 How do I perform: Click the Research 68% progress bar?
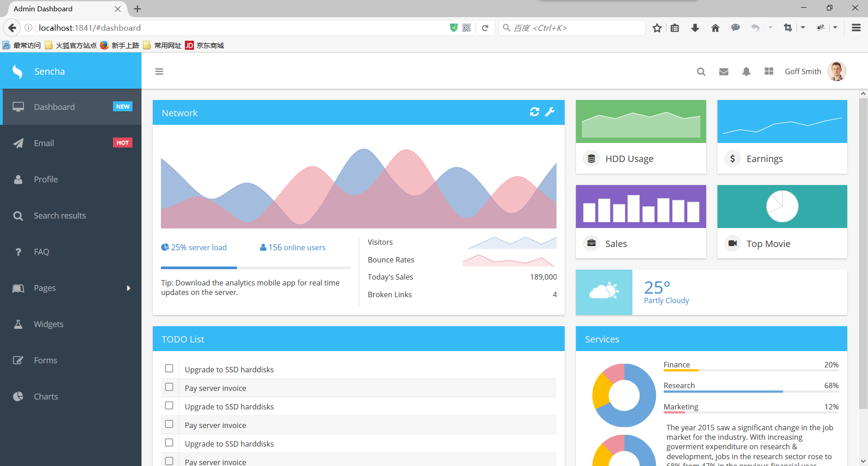751,391
